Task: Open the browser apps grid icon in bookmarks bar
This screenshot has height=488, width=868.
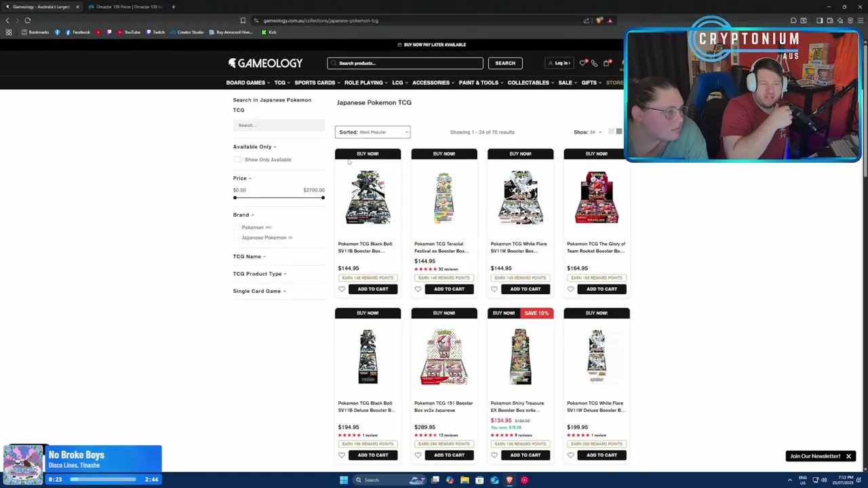Action: (x=9, y=32)
